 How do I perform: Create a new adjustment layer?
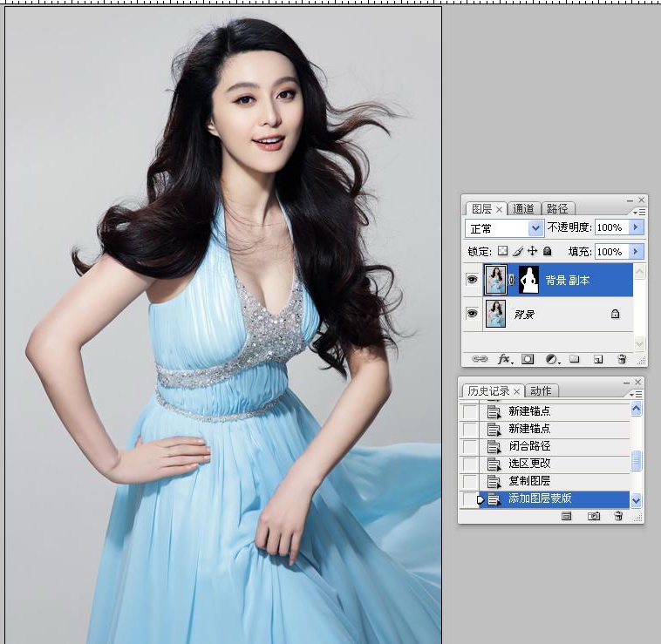551,358
